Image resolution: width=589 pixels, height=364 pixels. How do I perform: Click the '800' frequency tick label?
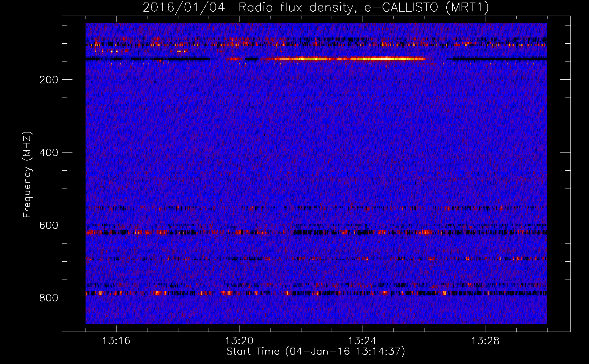(x=49, y=298)
